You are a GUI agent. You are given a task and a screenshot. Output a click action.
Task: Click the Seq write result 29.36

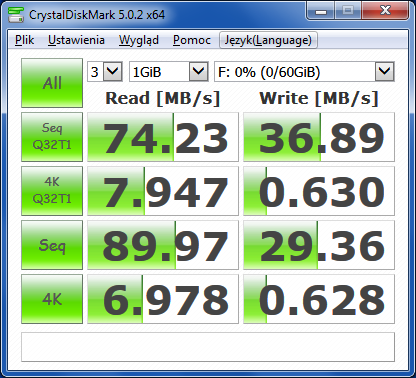point(319,245)
